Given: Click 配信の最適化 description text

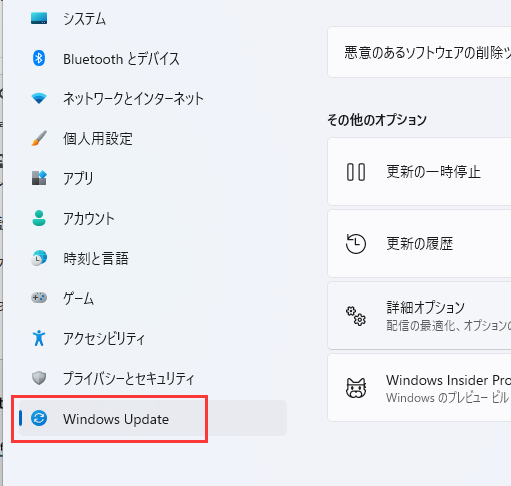Looking at the screenshot, I should tap(448, 326).
